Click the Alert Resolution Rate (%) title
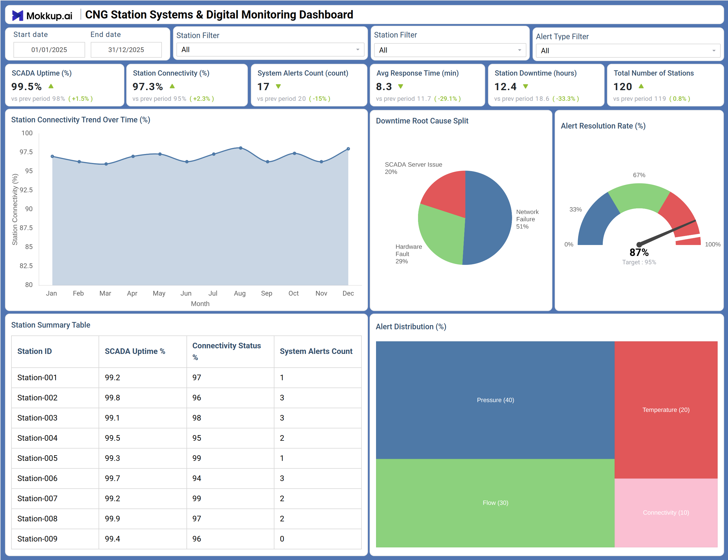Screen dimensions: 728x560 click(603, 126)
